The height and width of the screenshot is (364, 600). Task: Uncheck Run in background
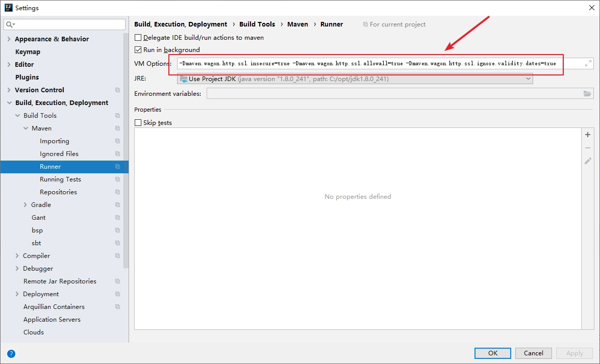pos(138,50)
